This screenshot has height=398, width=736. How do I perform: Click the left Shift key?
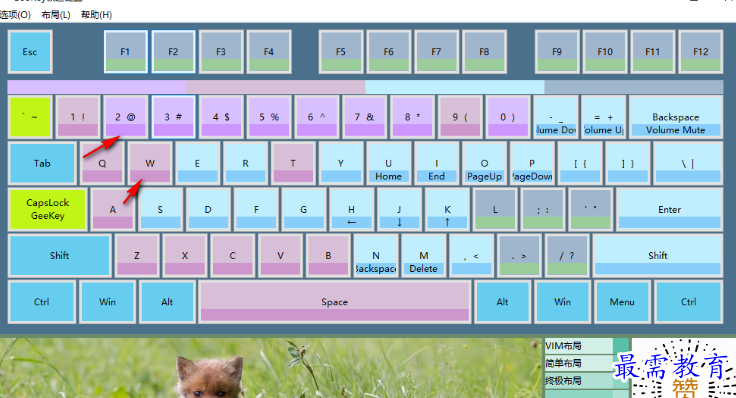(60, 255)
